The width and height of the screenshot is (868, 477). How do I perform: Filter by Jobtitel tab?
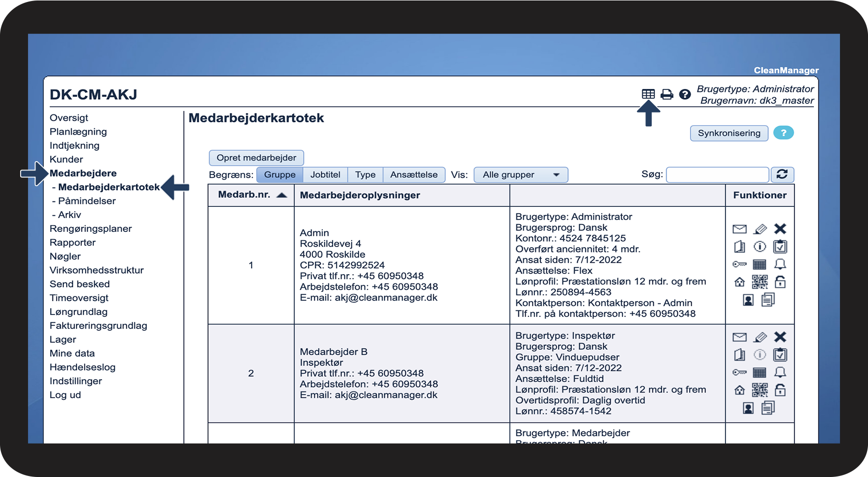click(x=325, y=174)
